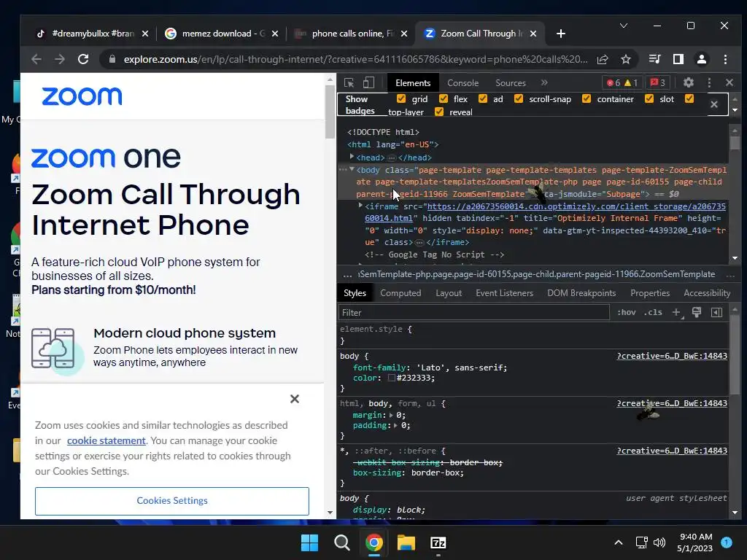Open the DevTools customize menu (three dots)

709,82
